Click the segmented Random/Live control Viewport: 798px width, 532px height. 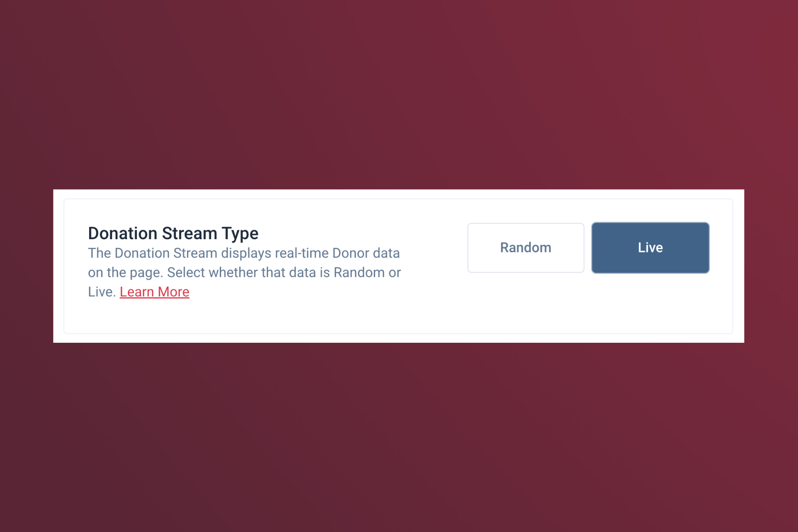tap(588, 247)
